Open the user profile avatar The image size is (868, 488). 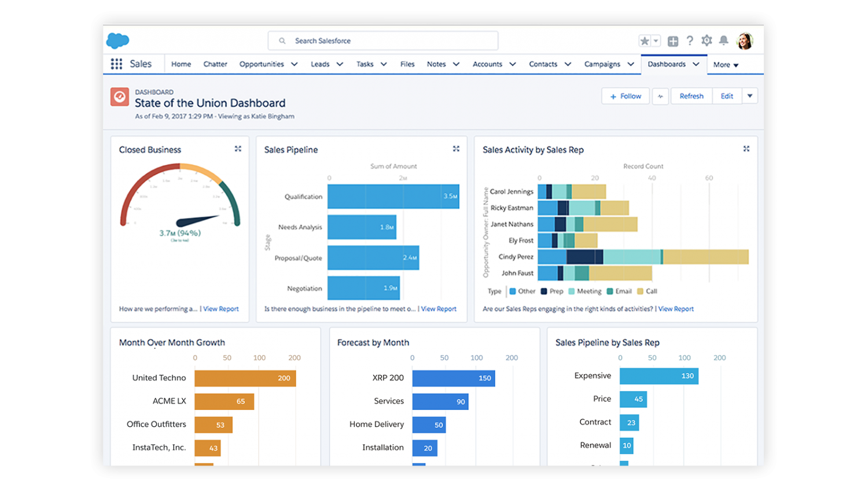(745, 40)
